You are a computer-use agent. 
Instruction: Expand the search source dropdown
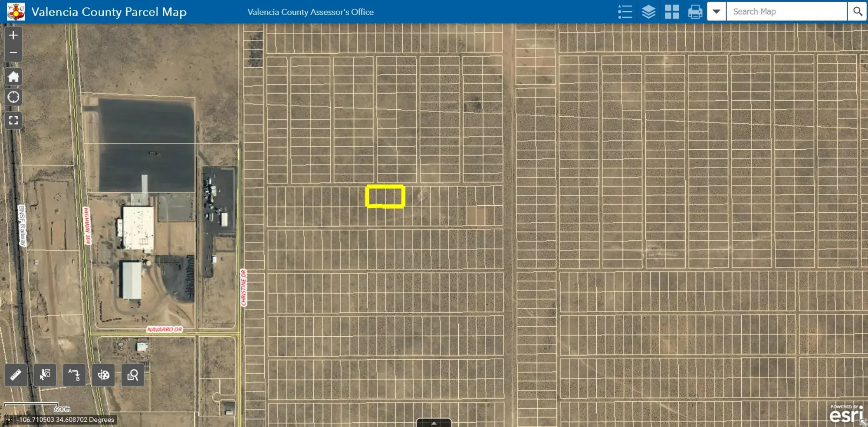[717, 12]
